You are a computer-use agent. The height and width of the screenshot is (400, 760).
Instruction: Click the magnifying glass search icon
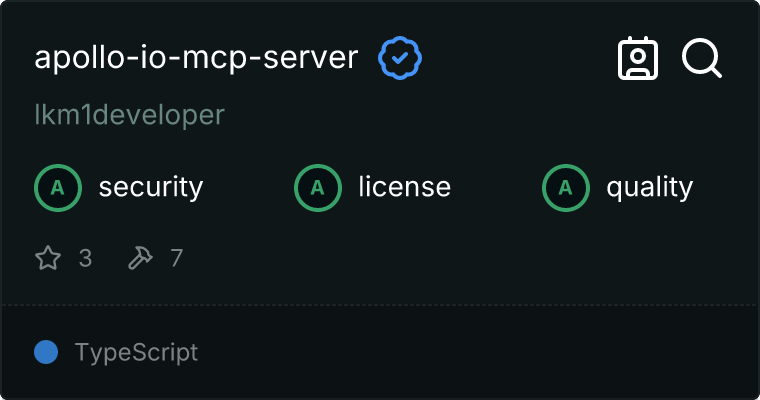click(702, 58)
